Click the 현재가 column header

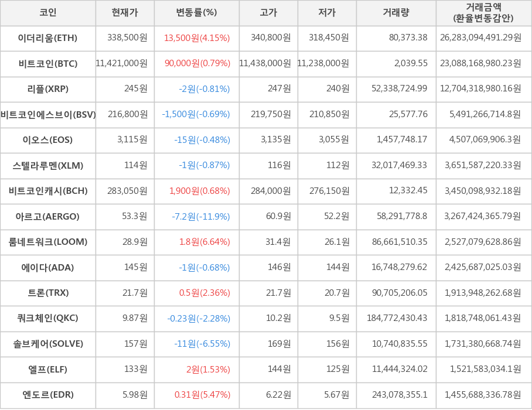click(125, 12)
